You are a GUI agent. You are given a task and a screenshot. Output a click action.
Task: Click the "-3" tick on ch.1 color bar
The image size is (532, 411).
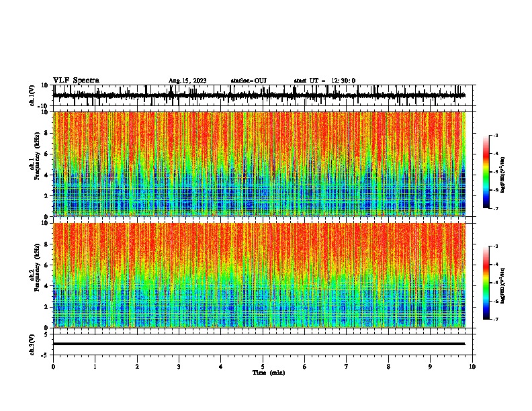(x=495, y=135)
